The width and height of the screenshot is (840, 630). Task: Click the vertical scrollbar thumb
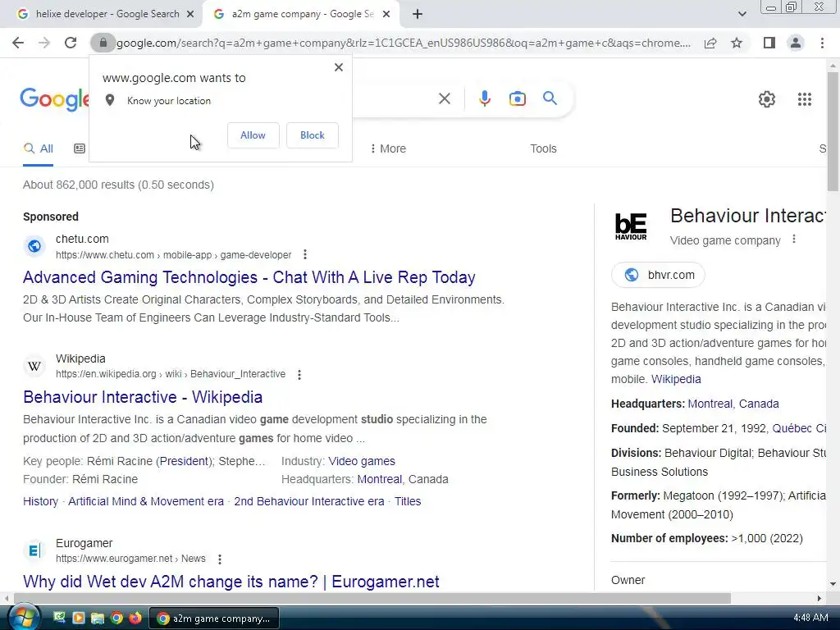pyautogui.click(x=833, y=131)
